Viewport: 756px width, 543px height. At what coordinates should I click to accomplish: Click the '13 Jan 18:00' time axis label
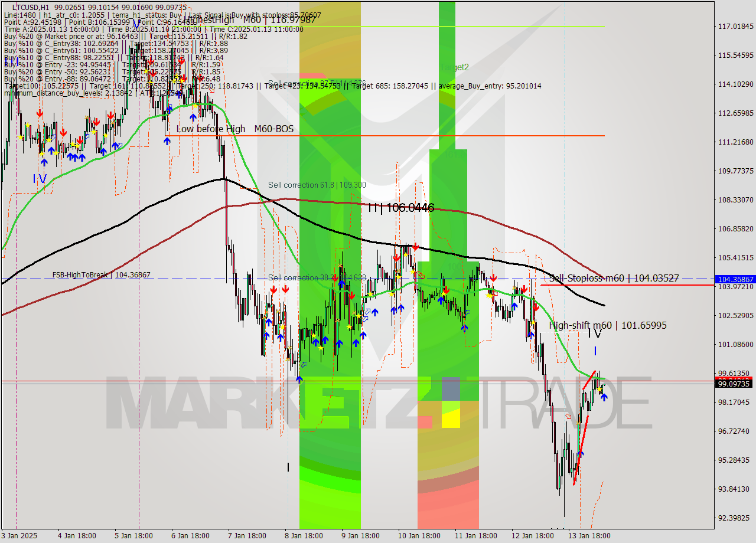click(589, 536)
